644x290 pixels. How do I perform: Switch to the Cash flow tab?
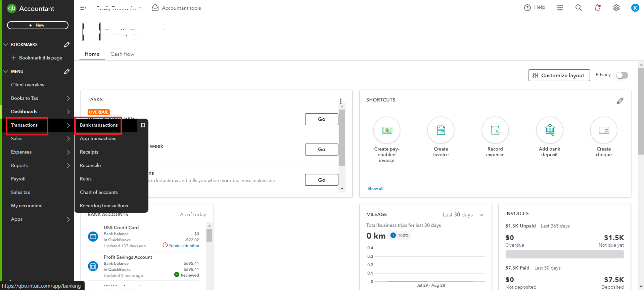pyautogui.click(x=122, y=54)
